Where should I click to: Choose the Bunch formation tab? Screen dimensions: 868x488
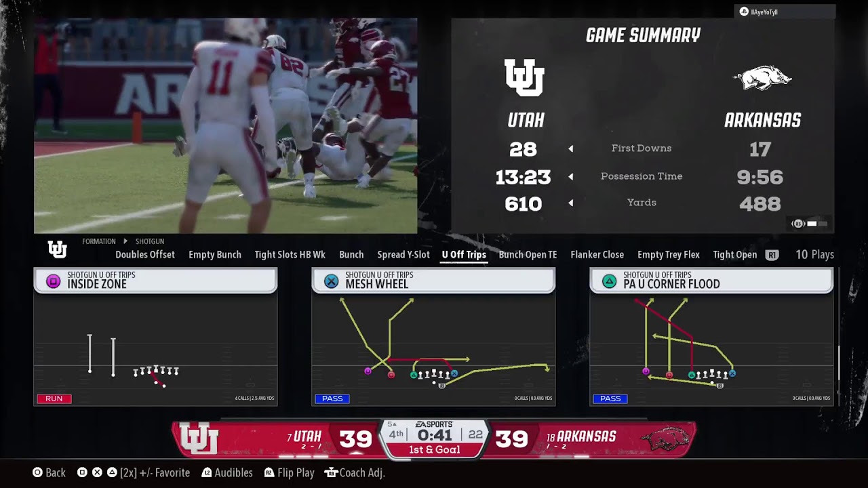(351, 255)
